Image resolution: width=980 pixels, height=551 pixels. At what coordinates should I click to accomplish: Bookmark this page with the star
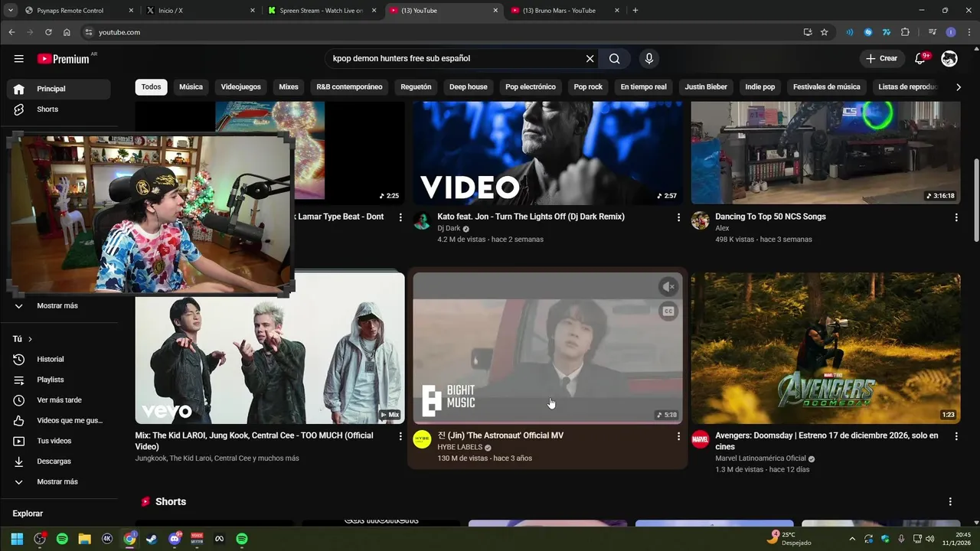(x=824, y=32)
